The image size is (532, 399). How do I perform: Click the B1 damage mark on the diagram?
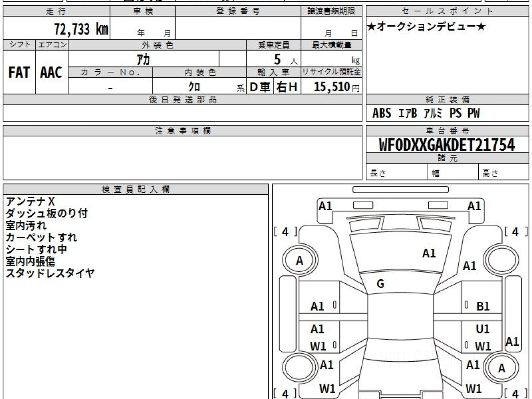point(483,306)
